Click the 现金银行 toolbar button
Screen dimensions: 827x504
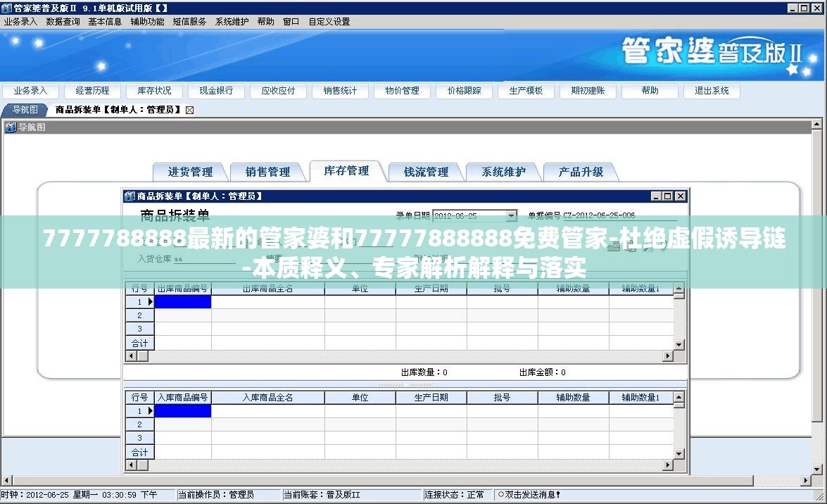(216, 91)
